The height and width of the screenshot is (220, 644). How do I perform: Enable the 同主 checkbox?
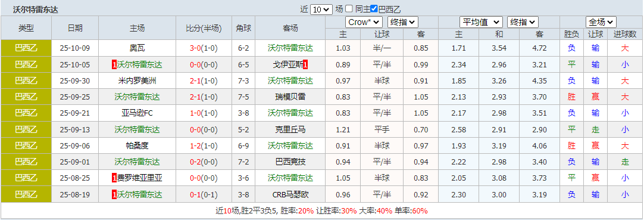[349, 8]
